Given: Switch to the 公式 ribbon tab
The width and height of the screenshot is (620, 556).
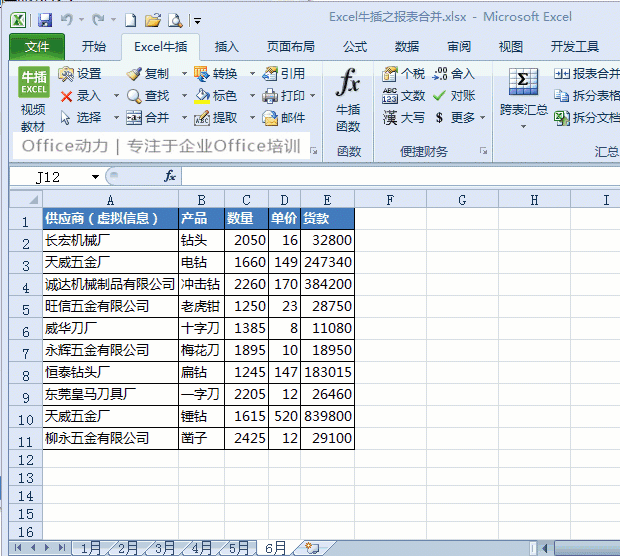Looking at the screenshot, I should (x=355, y=47).
